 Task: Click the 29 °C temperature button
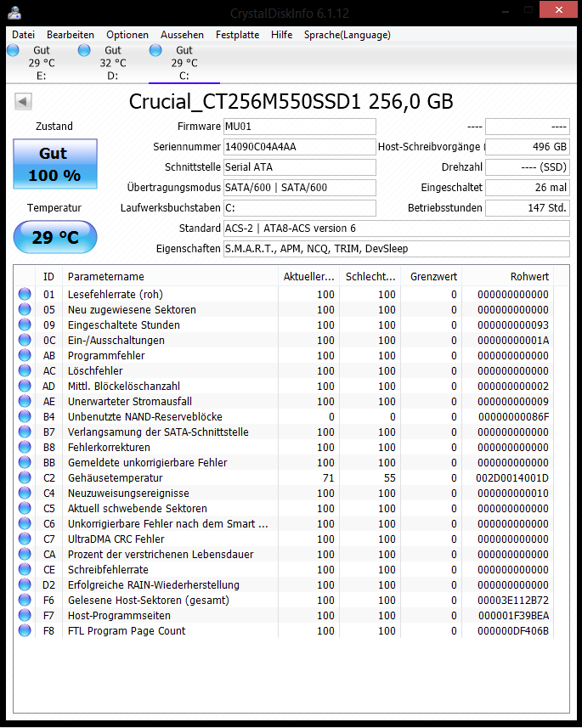click(x=55, y=237)
